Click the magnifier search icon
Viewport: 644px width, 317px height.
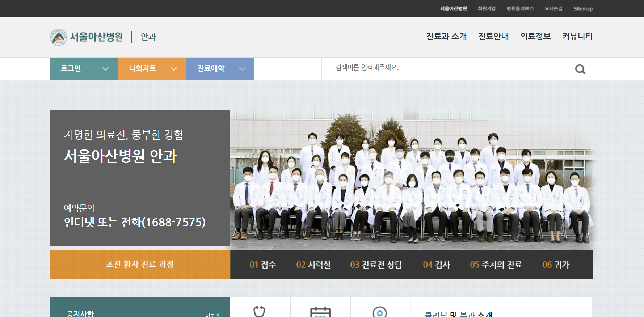pyautogui.click(x=580, y=69)
